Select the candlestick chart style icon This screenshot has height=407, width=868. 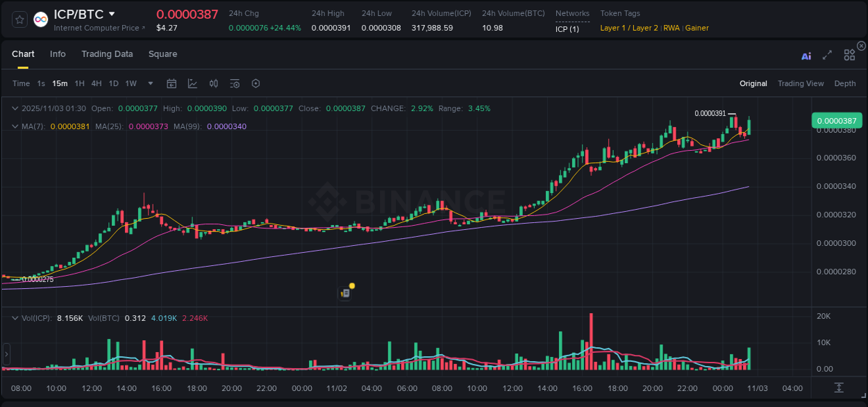(x=213, y=83)
